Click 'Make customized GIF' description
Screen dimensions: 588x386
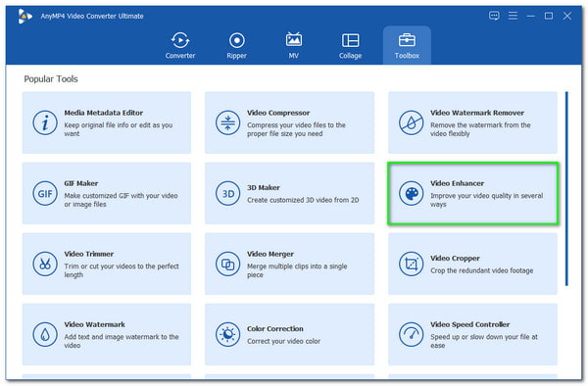(x=121, y=200)
